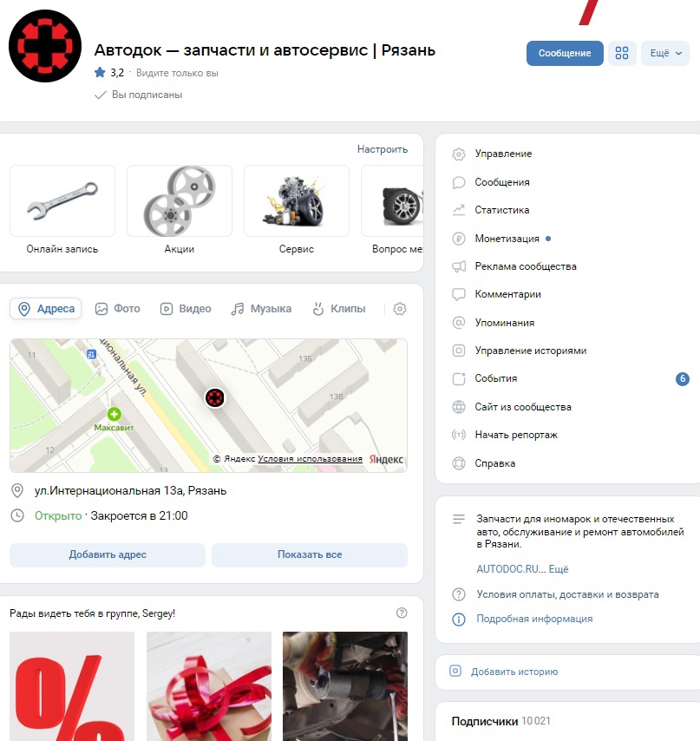Click the location pin icon by address

coord(17,490)
